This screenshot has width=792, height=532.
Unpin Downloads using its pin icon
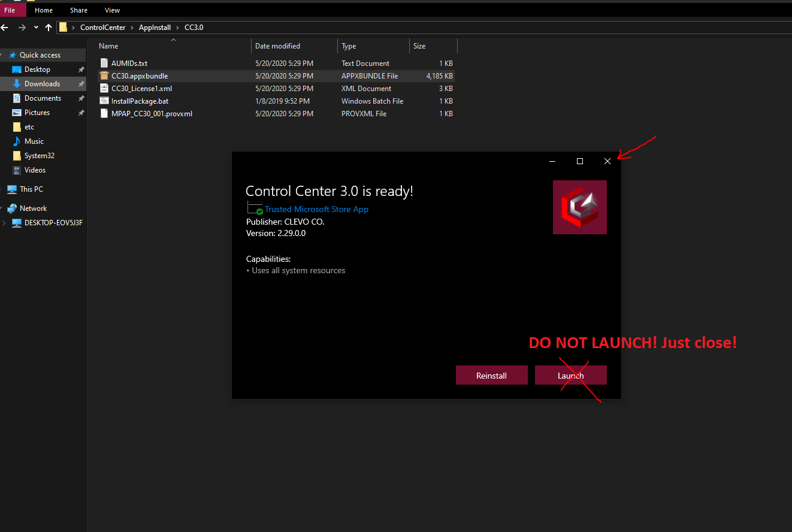click(81, 84)
